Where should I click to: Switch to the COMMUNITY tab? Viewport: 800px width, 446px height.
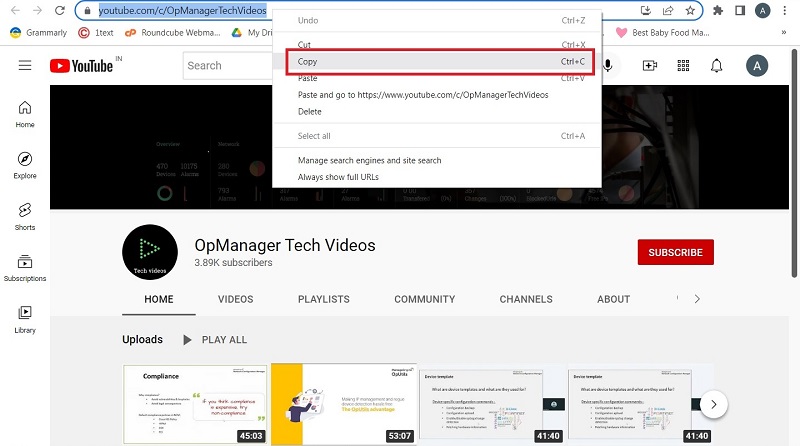click(x=424, y=300)
